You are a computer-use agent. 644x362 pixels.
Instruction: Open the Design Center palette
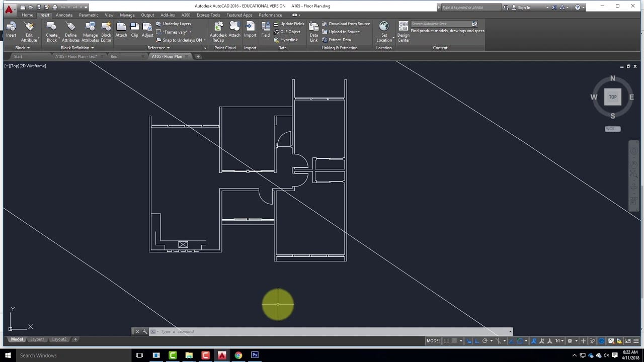point(404,27)
